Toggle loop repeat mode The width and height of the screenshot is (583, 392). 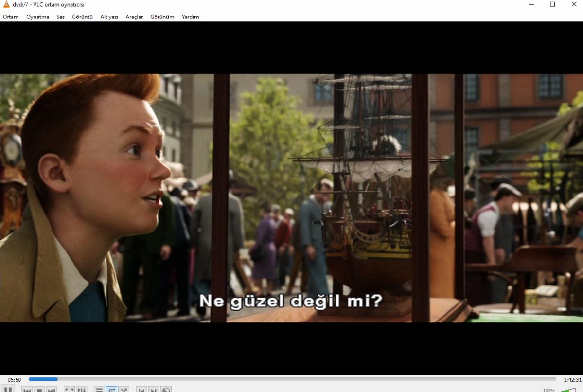(x=111, y=390)
